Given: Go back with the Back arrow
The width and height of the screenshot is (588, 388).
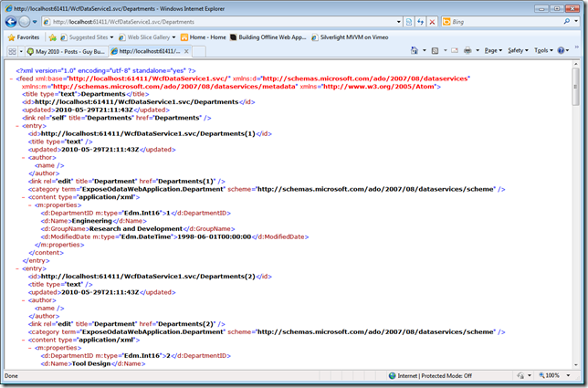Looking at the screenshot, I should 11,22.
